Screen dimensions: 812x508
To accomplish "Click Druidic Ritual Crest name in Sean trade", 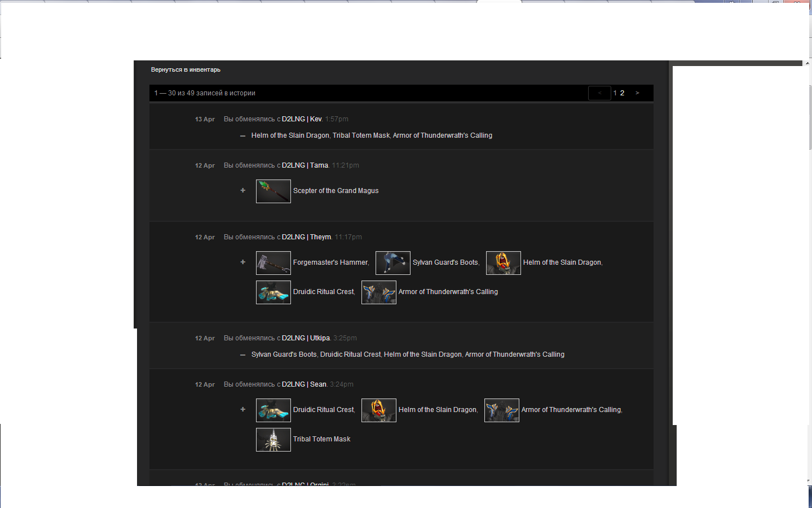I will (x=324, y=410).
